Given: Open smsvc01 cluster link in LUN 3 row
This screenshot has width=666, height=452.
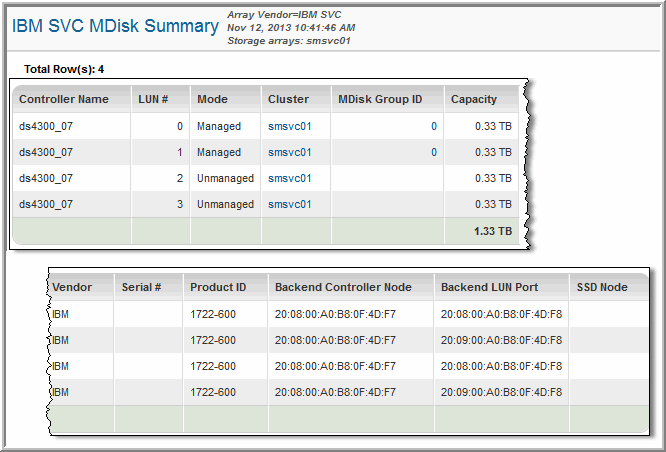Looking at the screenshot, I should (290, 205).
